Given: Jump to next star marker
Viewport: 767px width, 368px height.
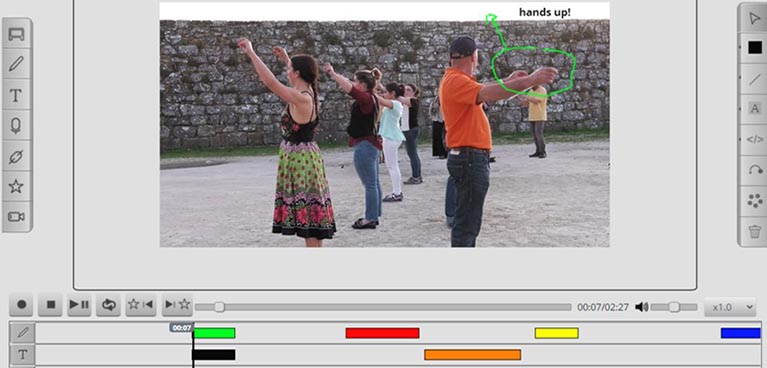Looking at the screenshot, I should pyautogui.click(x=177, y=304).
